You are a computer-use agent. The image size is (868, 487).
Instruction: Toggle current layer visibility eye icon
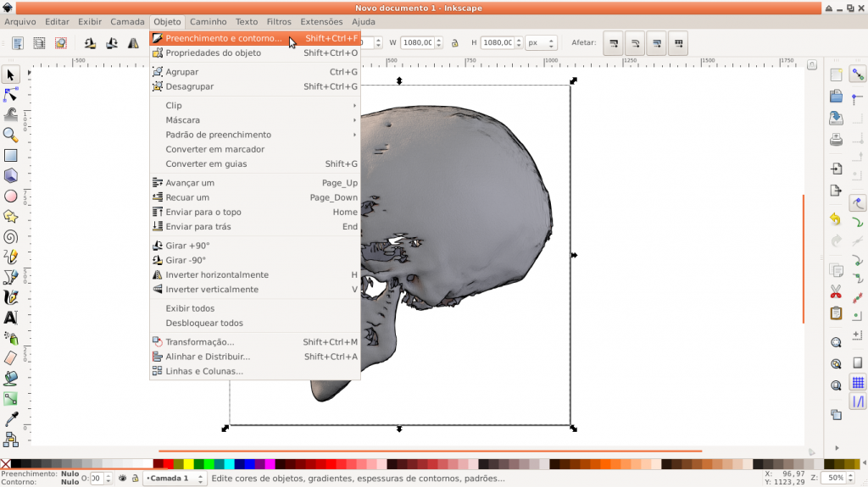tap(122, 479)
